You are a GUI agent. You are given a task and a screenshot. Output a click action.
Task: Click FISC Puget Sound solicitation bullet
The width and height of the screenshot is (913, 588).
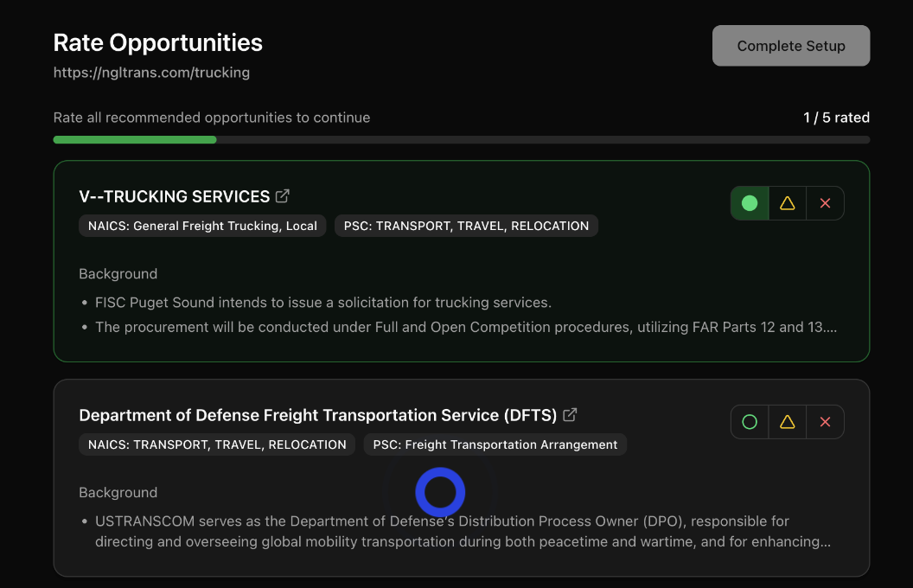[x=323, y=303]
